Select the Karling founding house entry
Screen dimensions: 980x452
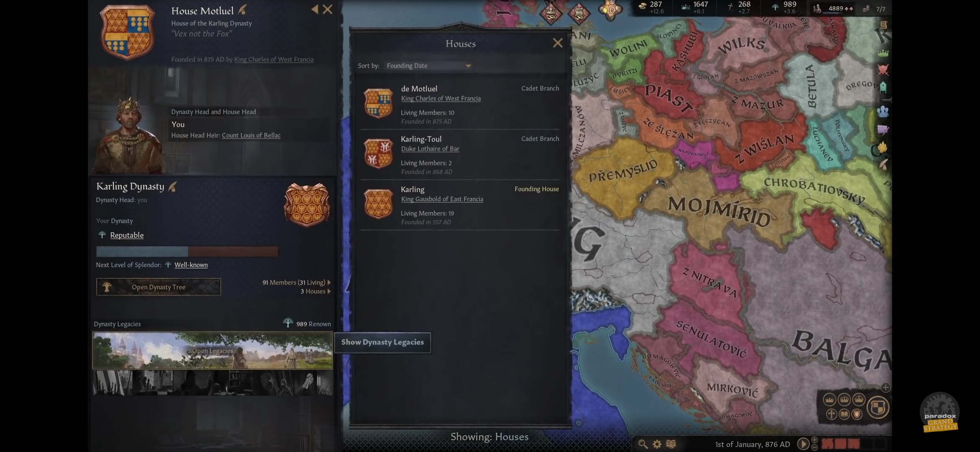459,205
